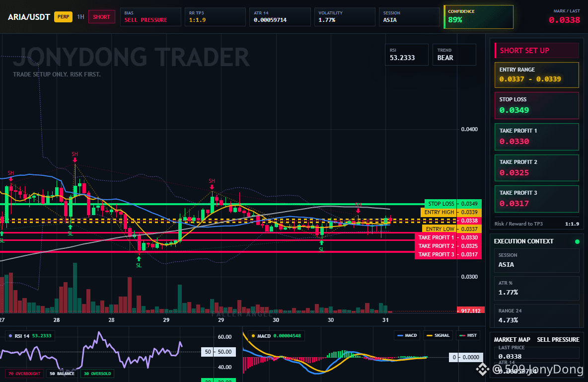Click the date label 31 on time axis

[x=385, y=320]
